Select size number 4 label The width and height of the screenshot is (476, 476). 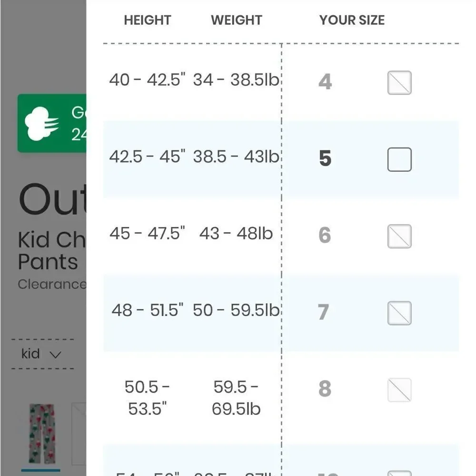click(325, 82)
